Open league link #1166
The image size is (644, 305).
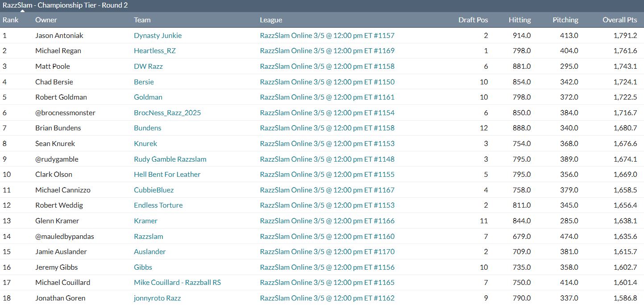pos(327,221)
